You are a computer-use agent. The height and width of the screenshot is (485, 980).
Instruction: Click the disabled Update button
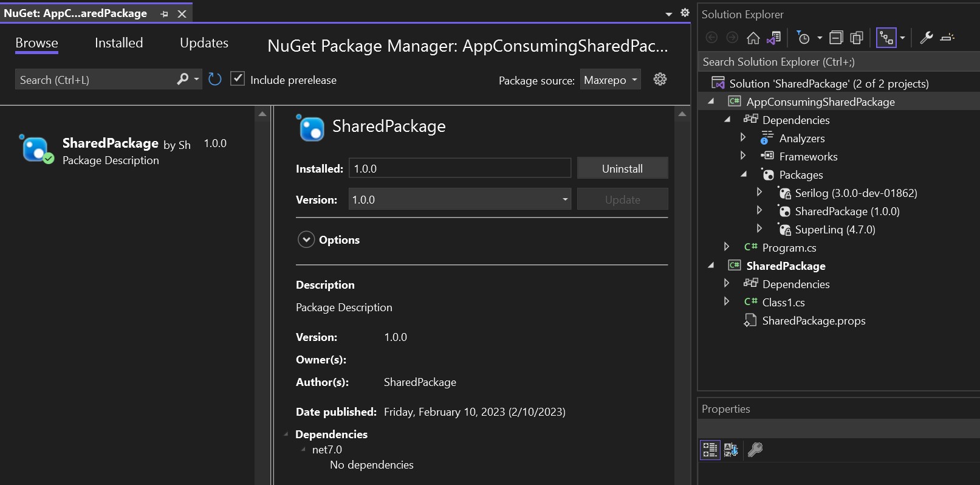[622, 199]
